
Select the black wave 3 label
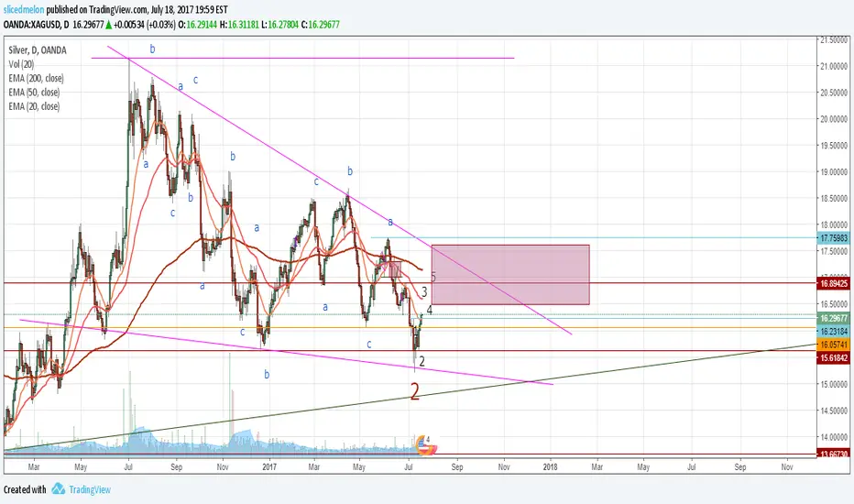click(424, 292)
